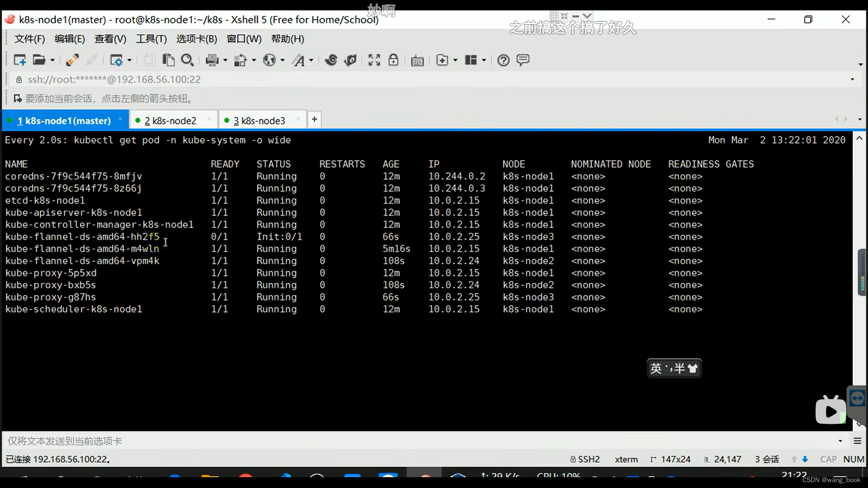Click the Paste clipboard icon
868x488 pixels.
[x=168, y=60]
